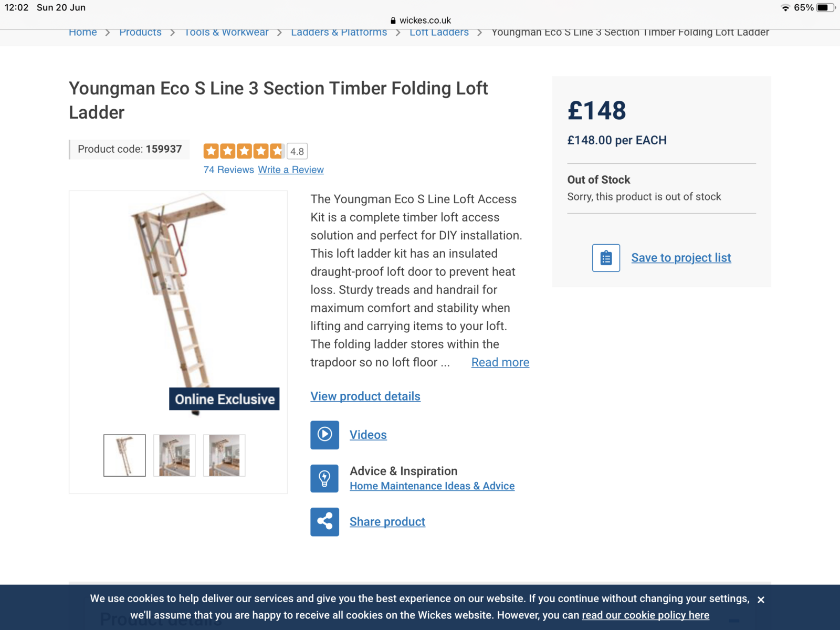
Task: Click the Advice & Inspiration lightbulb icon
Action: 324,478
